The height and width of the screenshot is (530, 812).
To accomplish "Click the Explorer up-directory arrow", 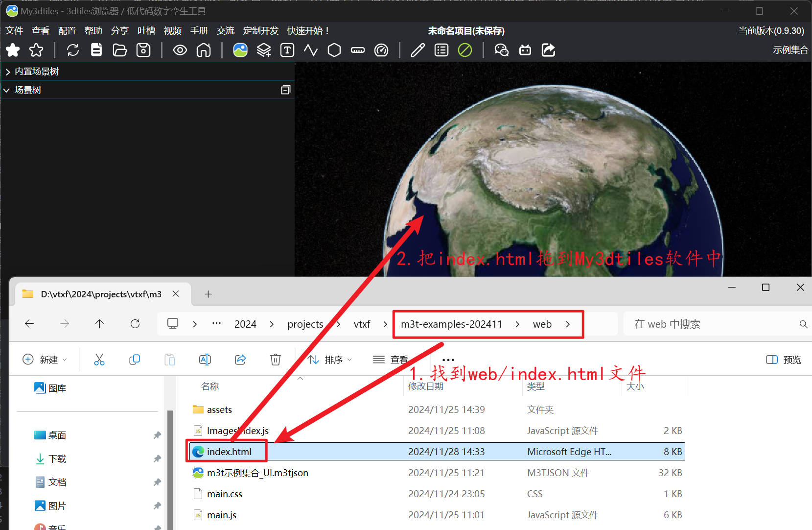I will (99, 324).
